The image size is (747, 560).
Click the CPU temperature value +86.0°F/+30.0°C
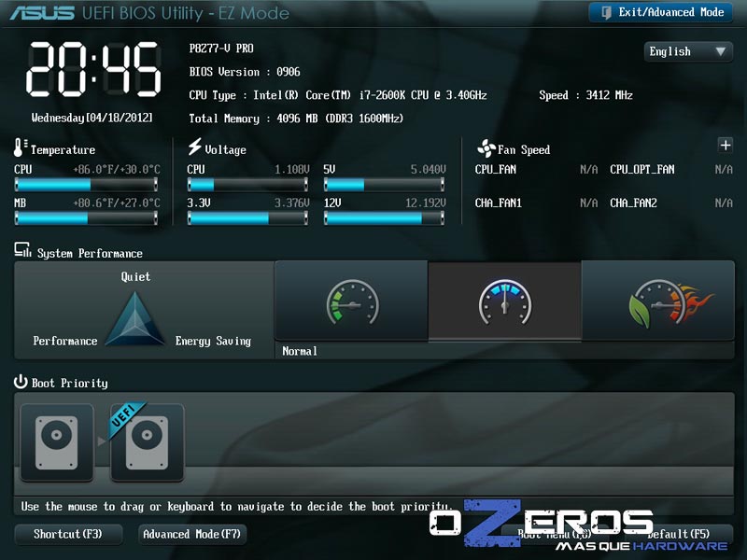tap(117, 170)
